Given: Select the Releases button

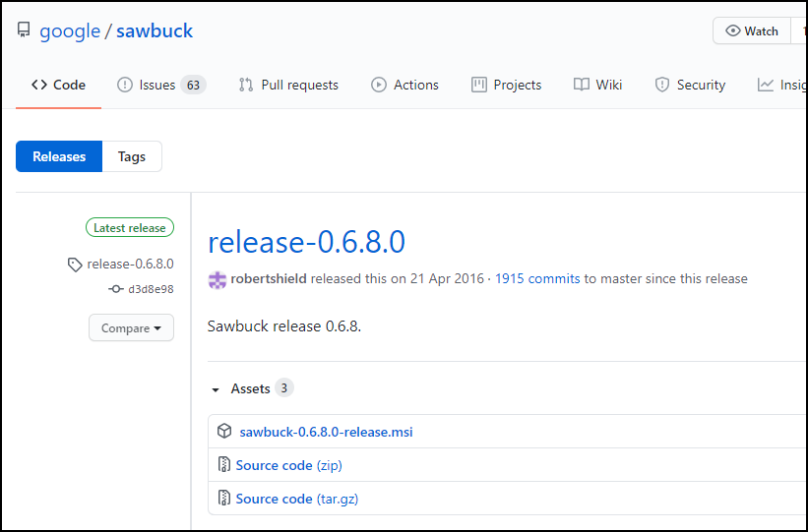Looking at the screenshot, I should pos(59,156).
